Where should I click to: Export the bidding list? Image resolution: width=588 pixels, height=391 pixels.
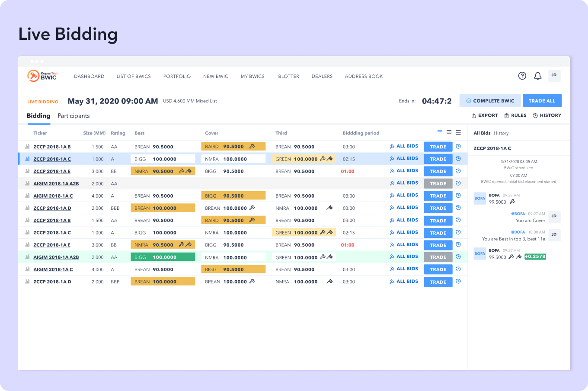click(x=485, y=115)
